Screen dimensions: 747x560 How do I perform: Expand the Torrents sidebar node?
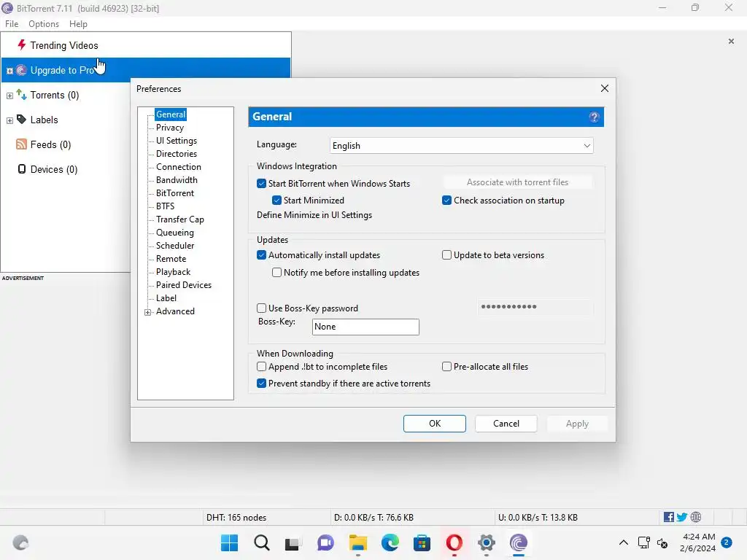pos(9,96)
